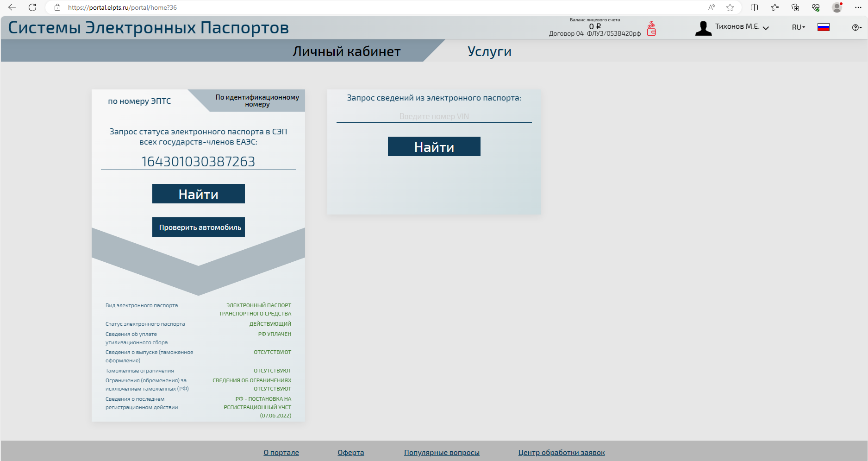868x461 pixels.
Task: Open the RU language dropdown
Action: tap(799, 27)
